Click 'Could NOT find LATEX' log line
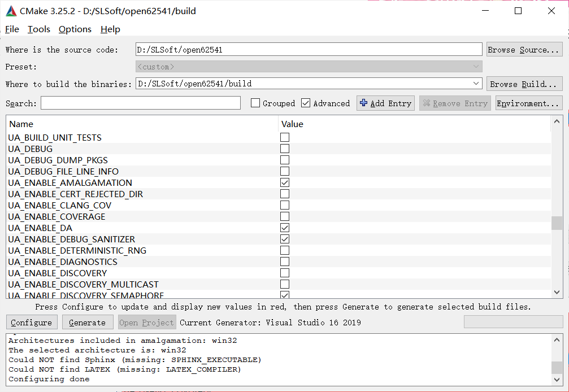This screenshot has width=569, height=392. coord(125,369)
